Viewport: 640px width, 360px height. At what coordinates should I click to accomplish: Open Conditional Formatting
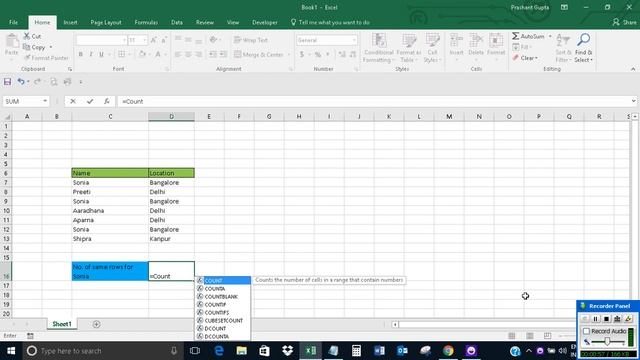[378, 48]
